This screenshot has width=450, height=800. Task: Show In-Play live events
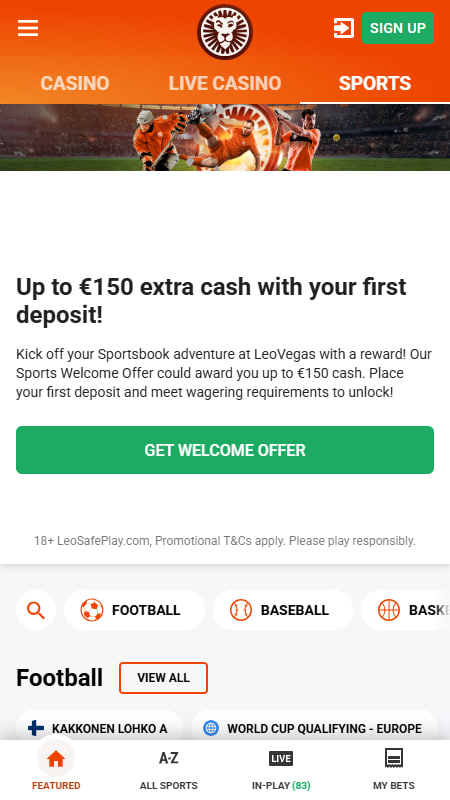click(281, 769)
